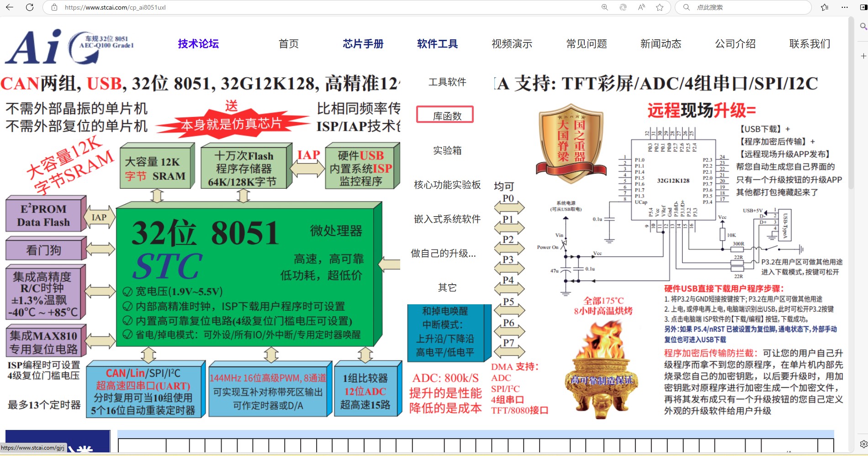Select 视频演示 in the navigation bar

pyautogui.click(x=512, y=44)
